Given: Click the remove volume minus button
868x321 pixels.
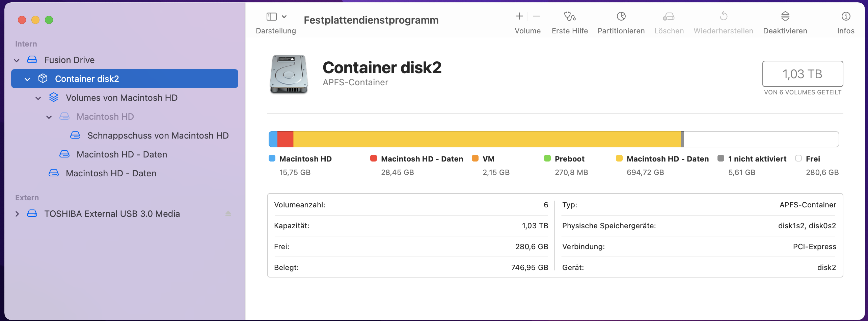Looking at the screenshot, I should (536, 16).
